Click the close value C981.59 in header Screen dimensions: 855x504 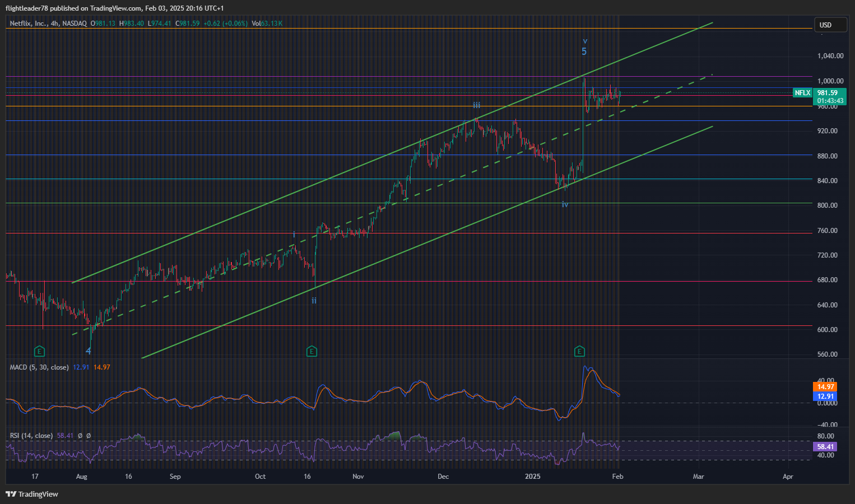[x=188, y=24]
